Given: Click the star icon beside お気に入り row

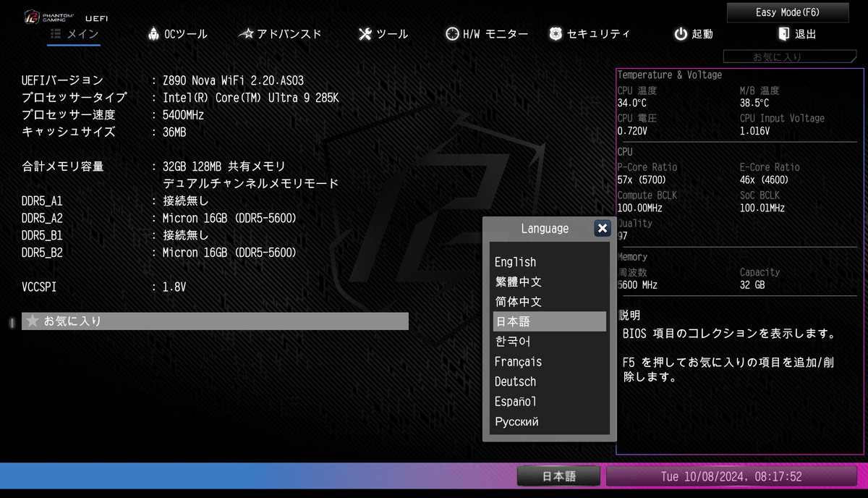Looking at the screenshot, I should pyautogui.click(x=33, y=321).
